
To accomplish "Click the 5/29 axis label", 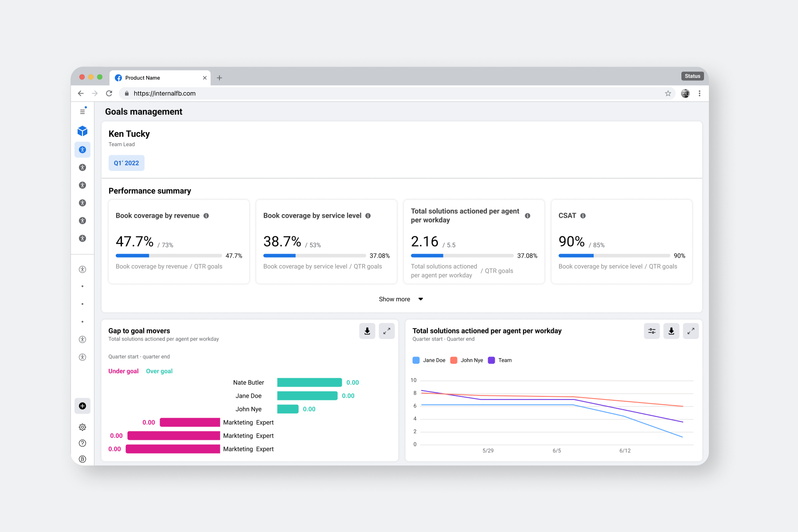I will 488,451.
